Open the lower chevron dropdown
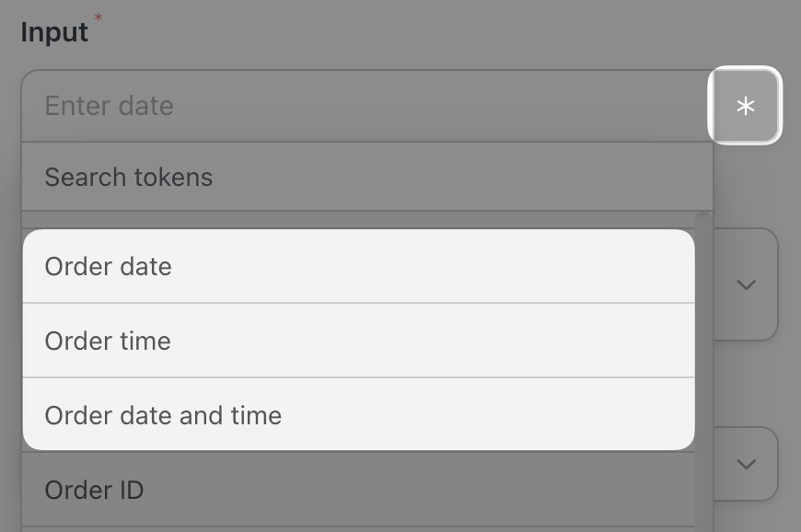The height and width of the screenshot is (532, 801). (x=746, y=464)
